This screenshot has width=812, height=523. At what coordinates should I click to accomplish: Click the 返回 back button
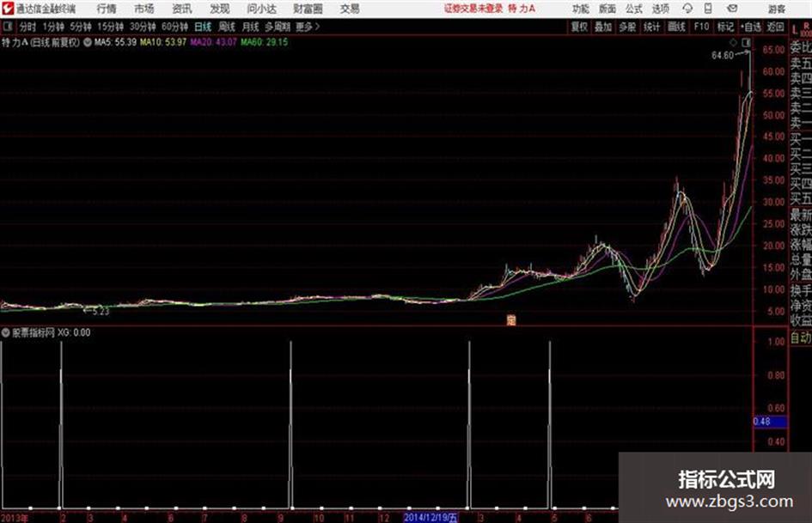(x=775, y=27)
